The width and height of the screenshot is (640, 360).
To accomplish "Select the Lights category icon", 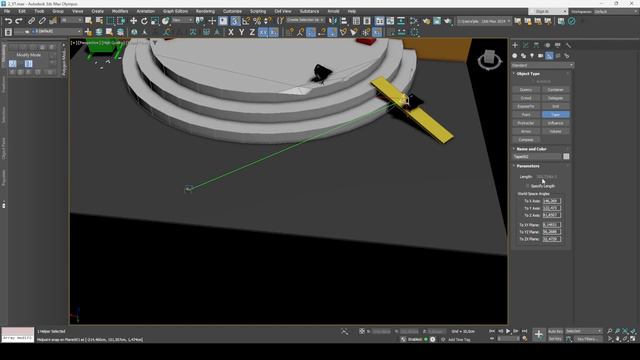I will [532, 56].
